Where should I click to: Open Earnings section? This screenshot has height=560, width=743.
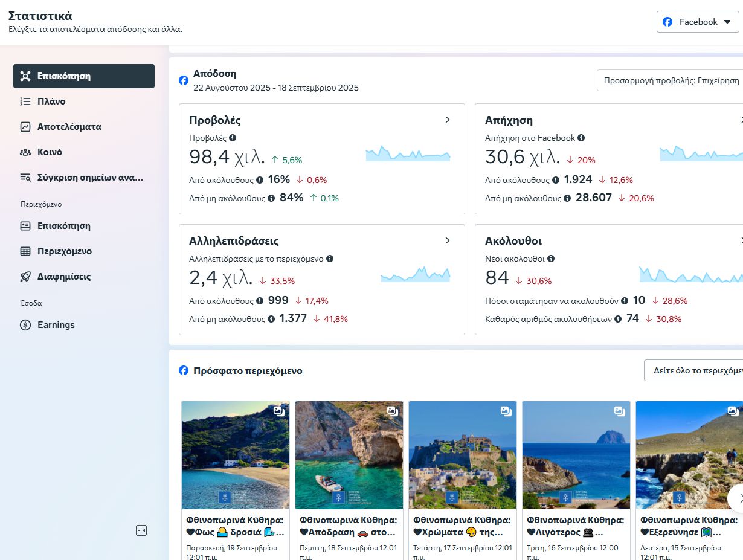tap(84, 325)
